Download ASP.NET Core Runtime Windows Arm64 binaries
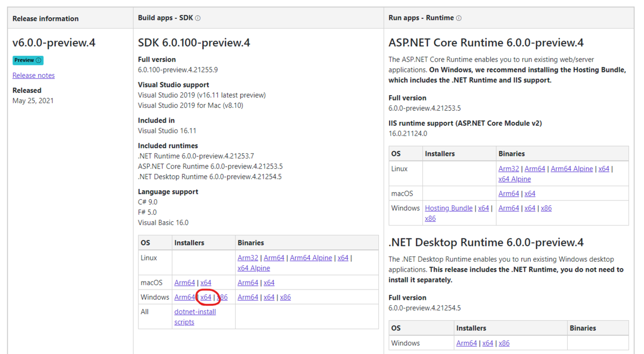This screenshot has width=644, height=354. [509, 208]
